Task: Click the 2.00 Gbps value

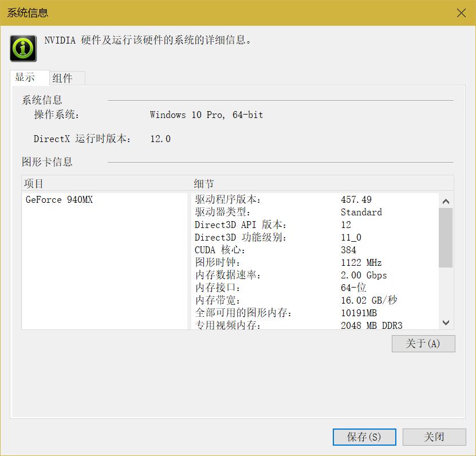Action: pos(364,275)
